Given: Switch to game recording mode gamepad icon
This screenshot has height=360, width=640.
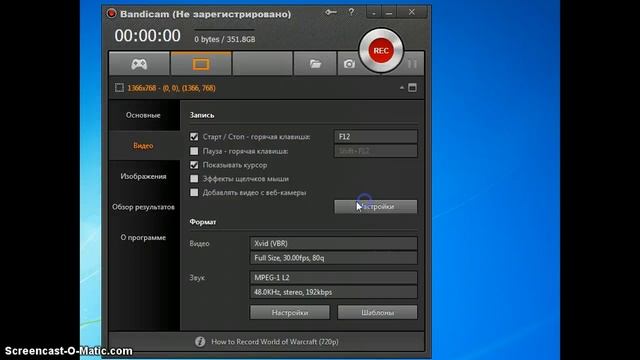Looking at the screenshot, I should tap(139, 64).
